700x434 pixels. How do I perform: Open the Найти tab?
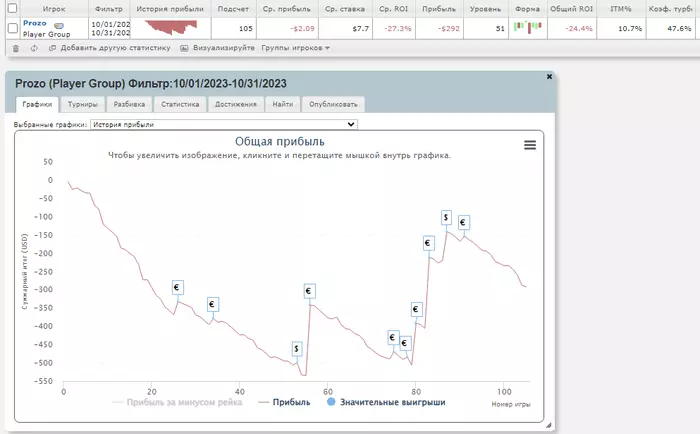[283, 104]
